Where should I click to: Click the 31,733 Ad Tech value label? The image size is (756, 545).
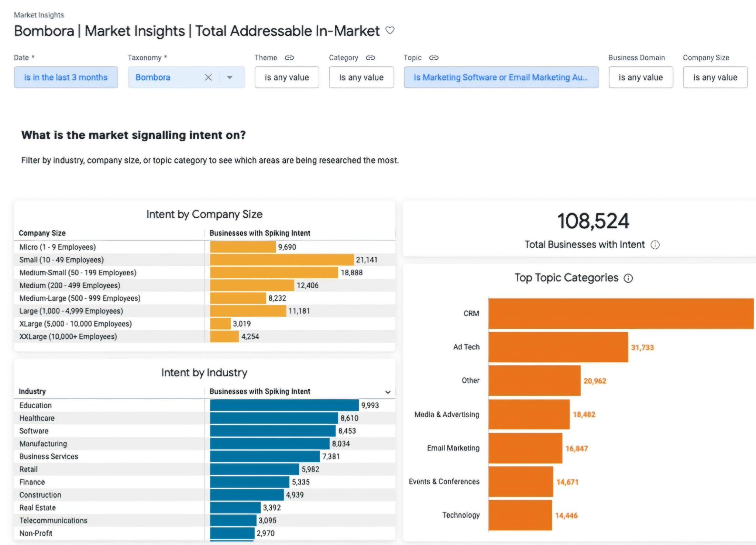point(642,347)
